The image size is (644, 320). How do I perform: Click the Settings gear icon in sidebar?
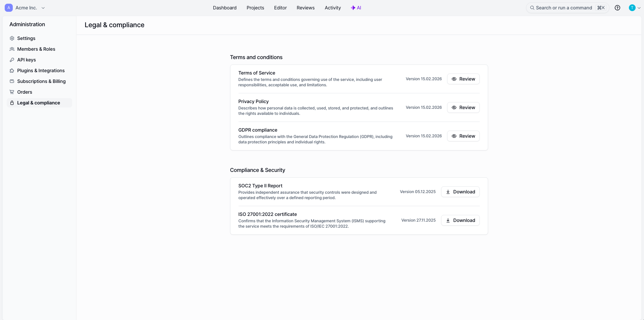coord(12,38)
